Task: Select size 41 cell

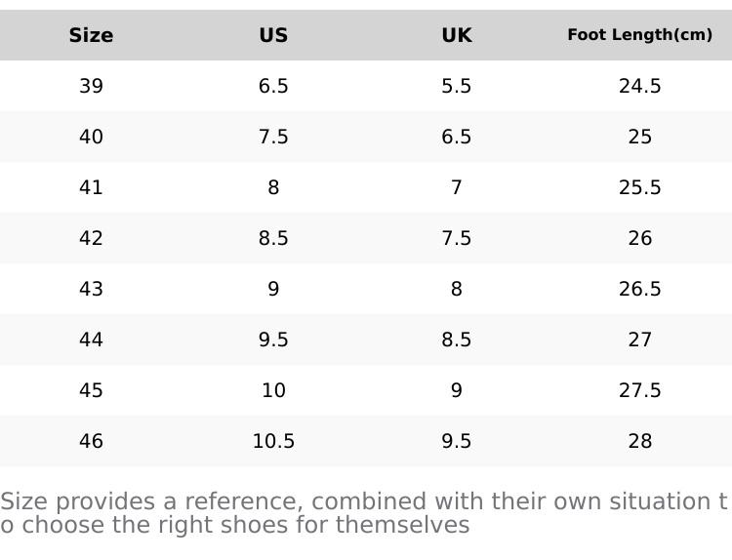Action: (x=91, y=187)
